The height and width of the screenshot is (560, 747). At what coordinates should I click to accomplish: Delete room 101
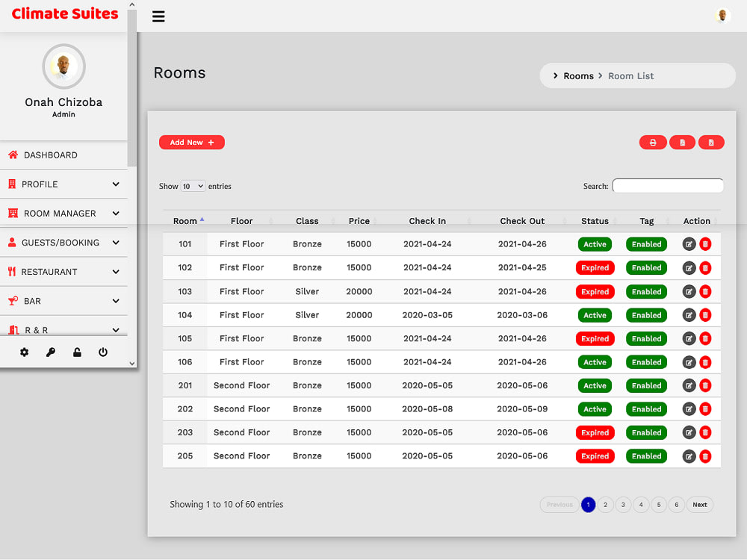[706, 244]
